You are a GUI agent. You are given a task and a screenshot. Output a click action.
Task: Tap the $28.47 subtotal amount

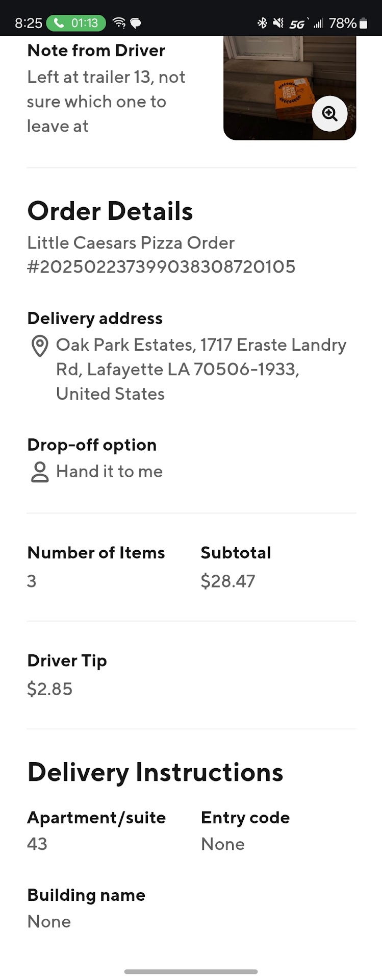(227, 581)
